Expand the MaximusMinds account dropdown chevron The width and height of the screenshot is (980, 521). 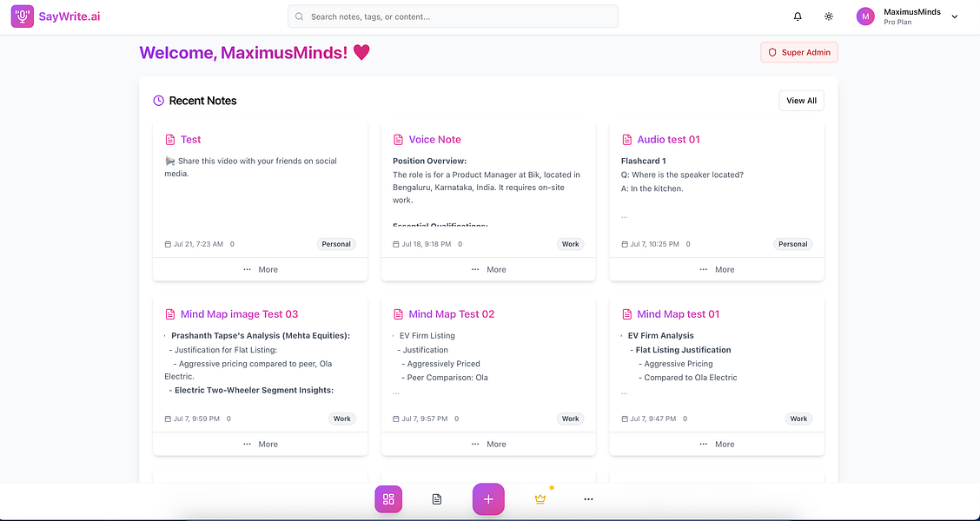(x=953, y=16)
